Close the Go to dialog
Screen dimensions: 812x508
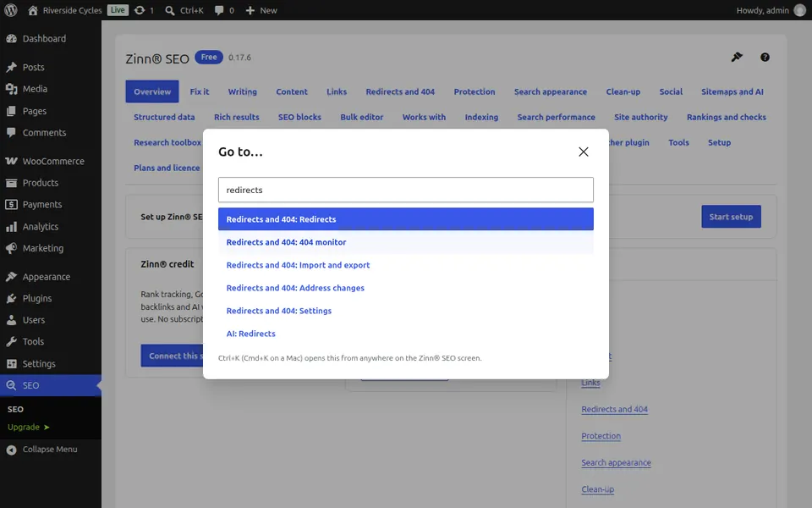(x=583, y=152)
